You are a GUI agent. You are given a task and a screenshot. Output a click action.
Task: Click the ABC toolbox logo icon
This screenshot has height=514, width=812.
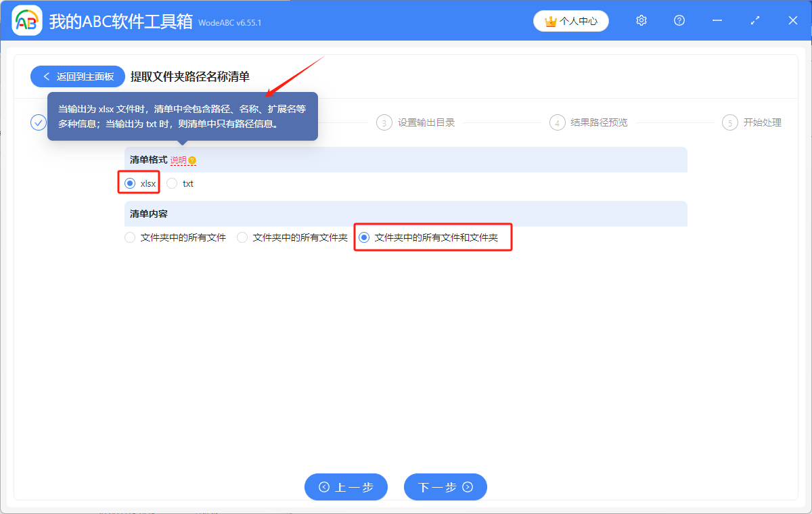(x=27, y=20)
